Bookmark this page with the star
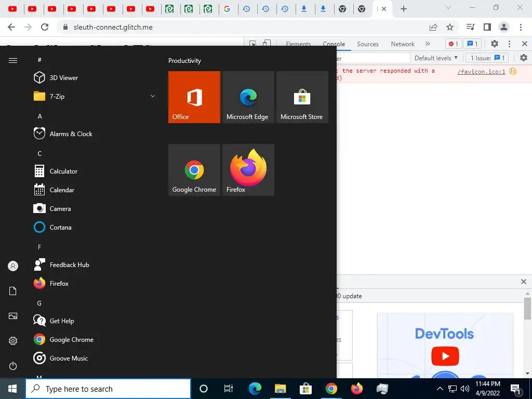This screenshot has width=532, height=399. tap(450, 27)
